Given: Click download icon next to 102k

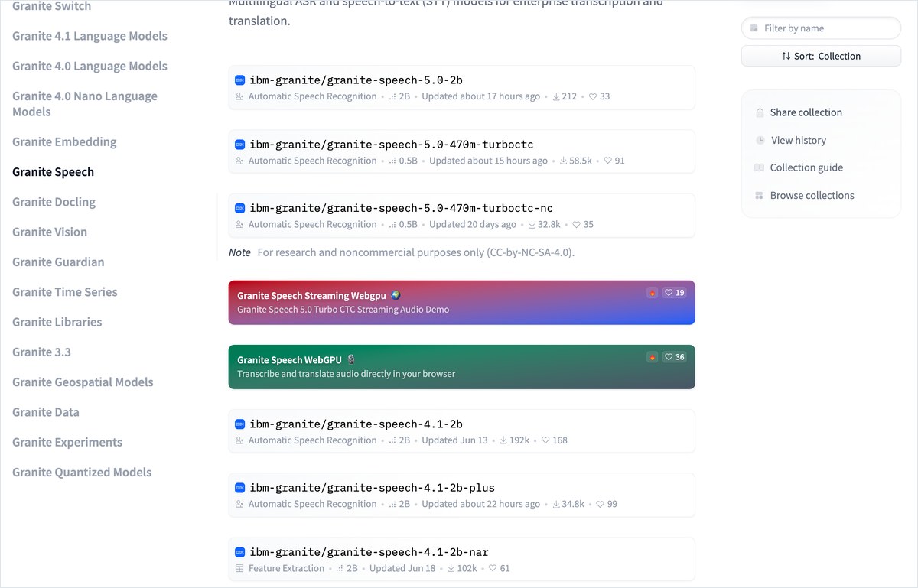Looking at the screenshot, I should (x=451, y=569).
